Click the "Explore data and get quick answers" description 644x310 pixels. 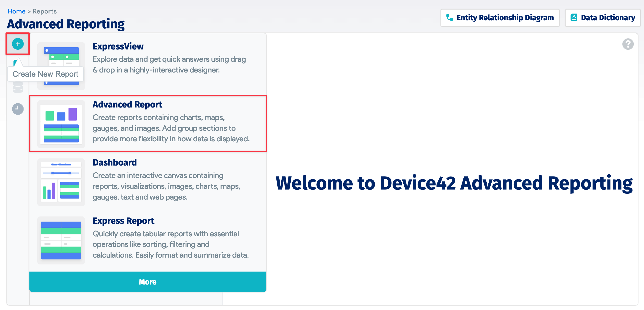[x=169, y=64]
